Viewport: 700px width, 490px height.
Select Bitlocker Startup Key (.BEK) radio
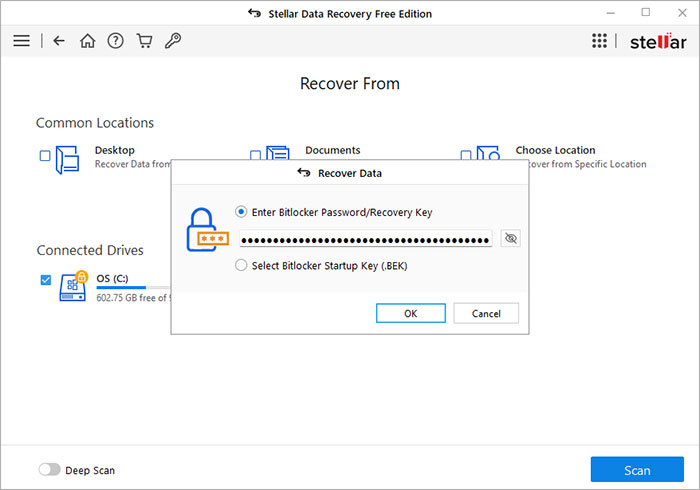241,265
